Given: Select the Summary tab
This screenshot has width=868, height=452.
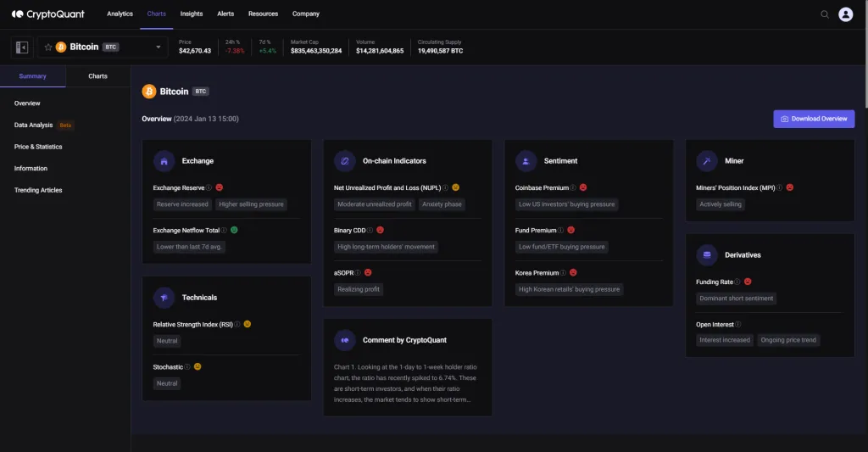Looking at the screenshot, I should tap(33, 76).
